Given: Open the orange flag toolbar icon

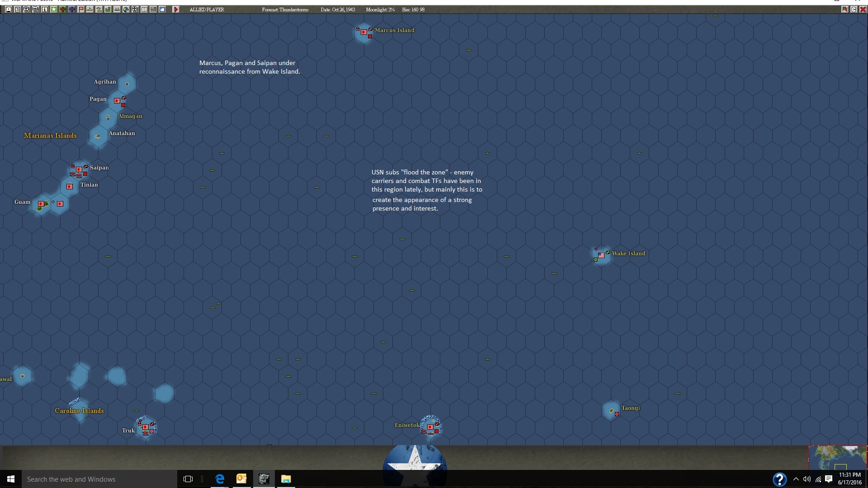Looking at the screenshot, I should click(x=81, y=9).
